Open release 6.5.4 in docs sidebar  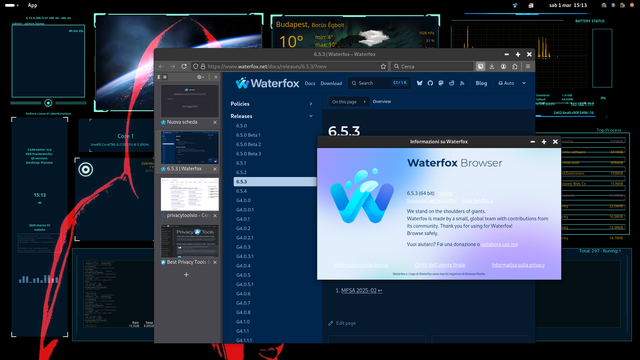[x=241, y=191]
